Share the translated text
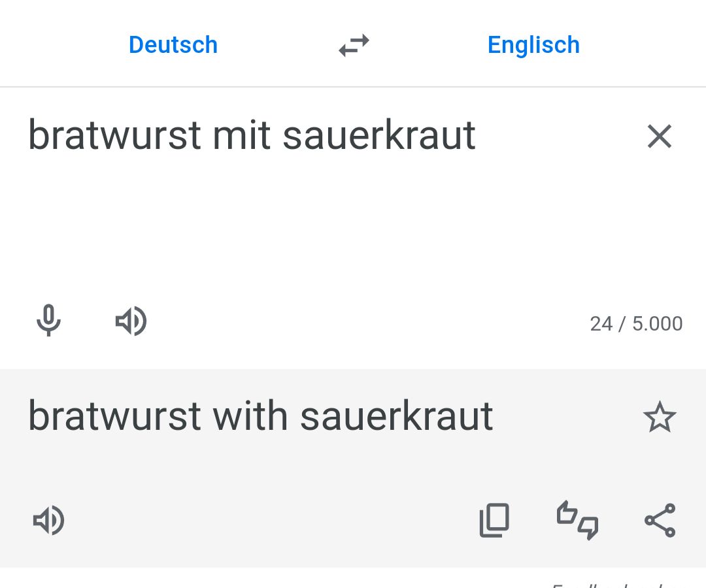 660,521
